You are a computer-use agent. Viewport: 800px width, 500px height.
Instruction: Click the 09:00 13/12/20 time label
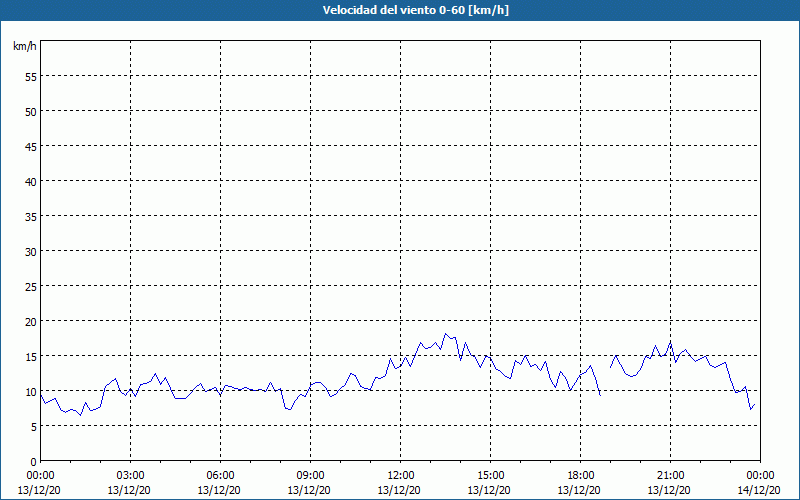click(310, 483)
